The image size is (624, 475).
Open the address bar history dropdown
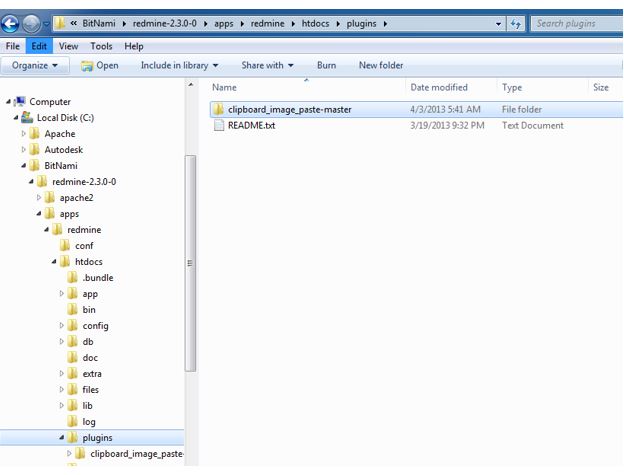(498, 24)
